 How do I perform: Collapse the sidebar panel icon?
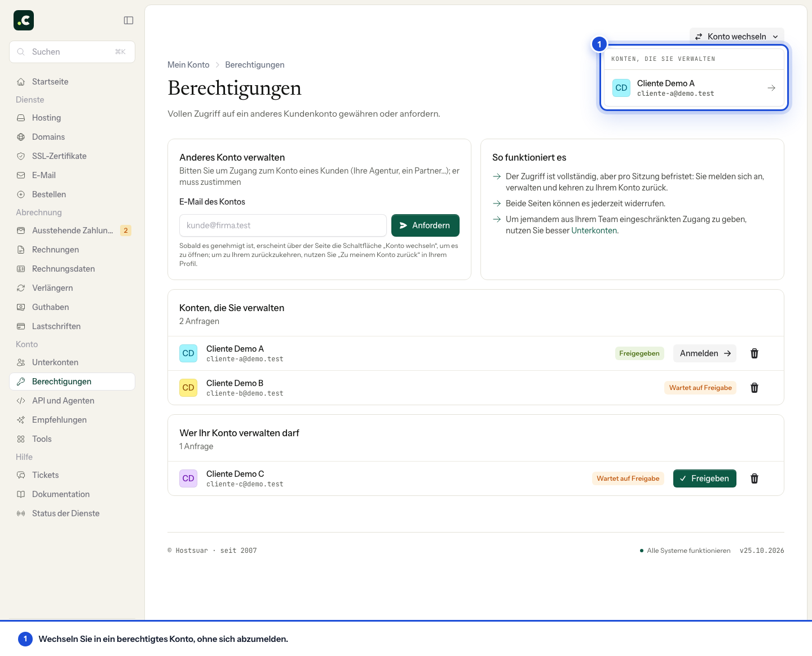tap(129, 20)
